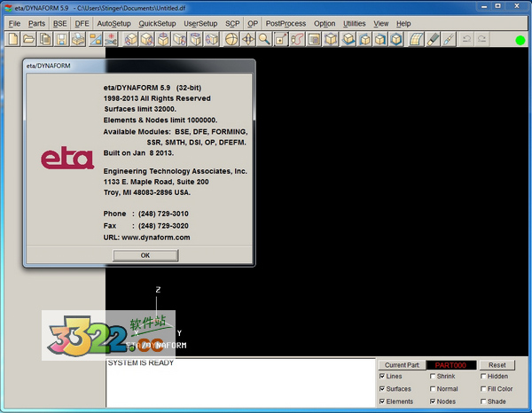The height and width of the screenshot is (413, 532).
Task: Click the second cube rotate icon
Action: click(x=147, y=39)
